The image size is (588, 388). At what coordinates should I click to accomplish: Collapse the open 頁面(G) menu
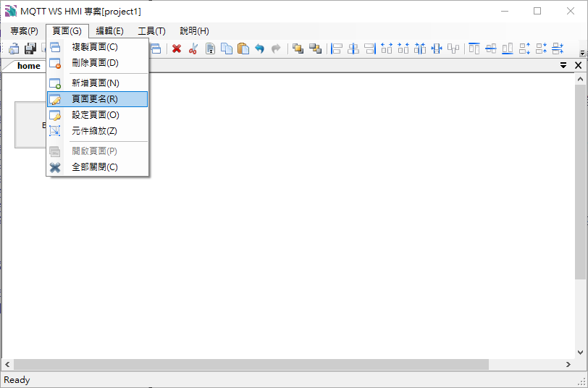(x=67, y=31)
